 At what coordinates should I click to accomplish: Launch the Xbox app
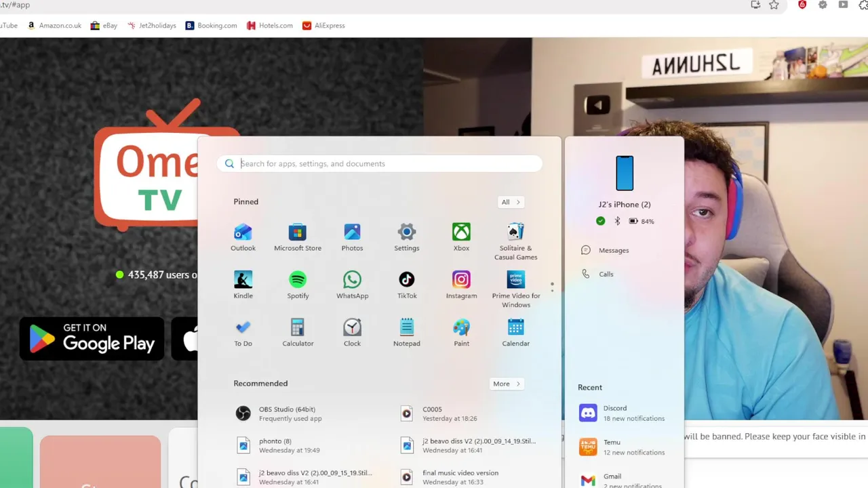461,238
